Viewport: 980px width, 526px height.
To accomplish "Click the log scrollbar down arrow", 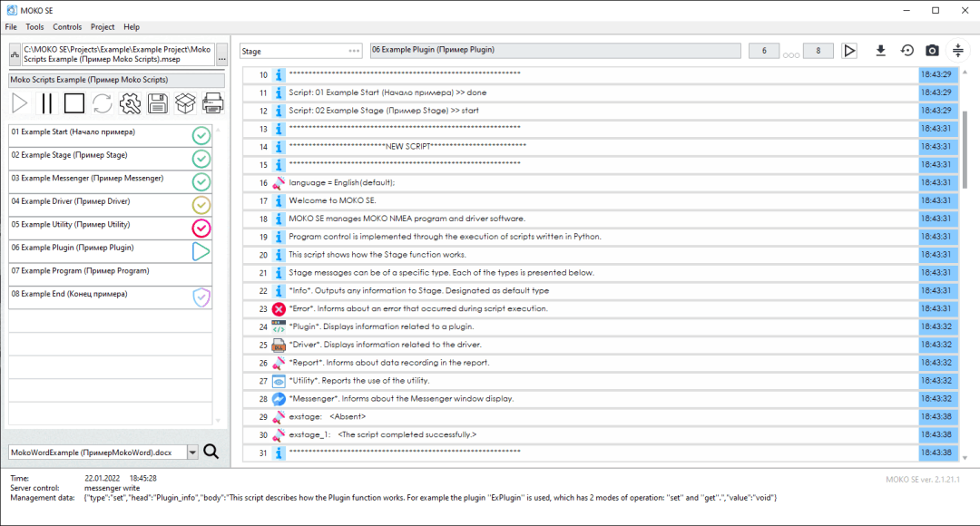I will tap(965, 458).
